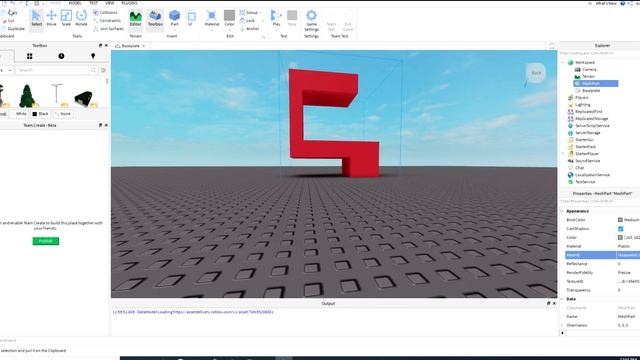Viewport: 640px width, 360px height.
Task: Click the Toolbox panel undock icon
Action: [100, 45]
